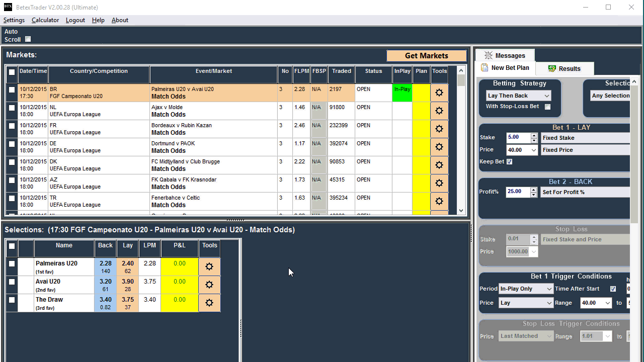Uncheck the Keep Bet checkbox
The image size is (644, 362).
(x=509, y=162)
